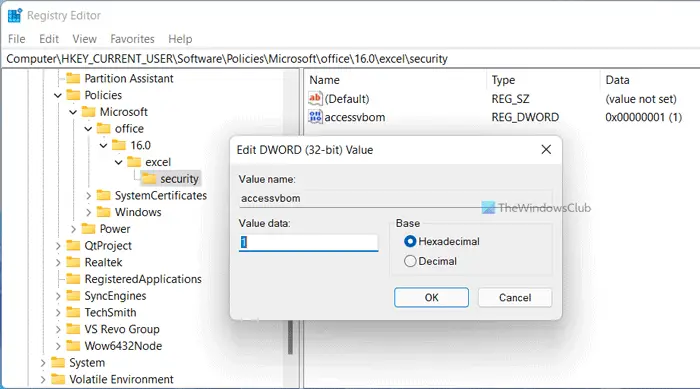Click the office folder icon
Image resolution: width=700 pixels, height=389 pixels.
[104, 129]
